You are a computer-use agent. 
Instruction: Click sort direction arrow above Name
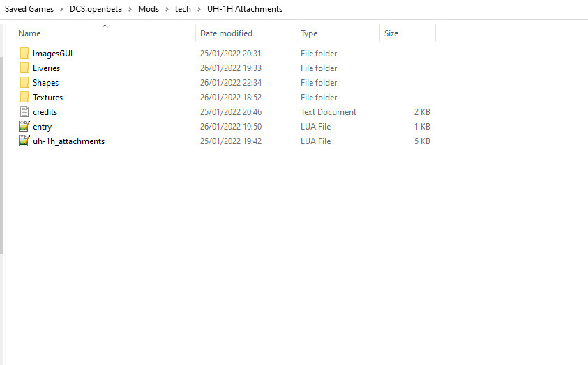point(105,26)
